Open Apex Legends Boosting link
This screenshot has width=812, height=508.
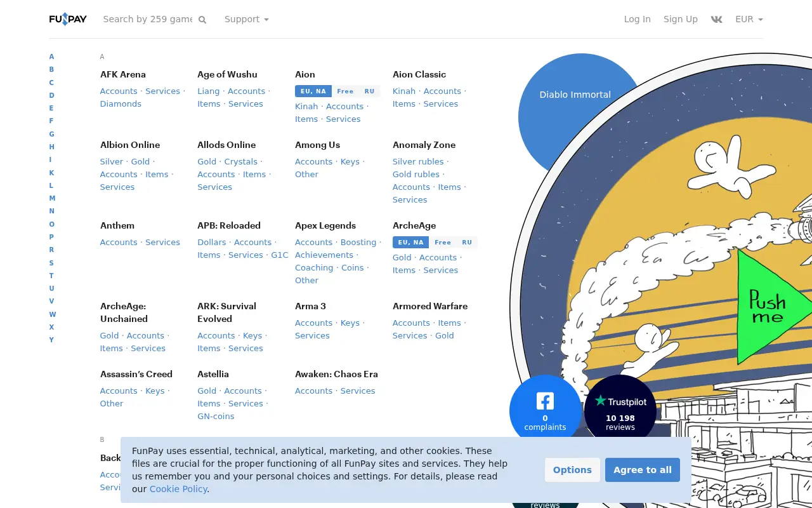[358, 242]
